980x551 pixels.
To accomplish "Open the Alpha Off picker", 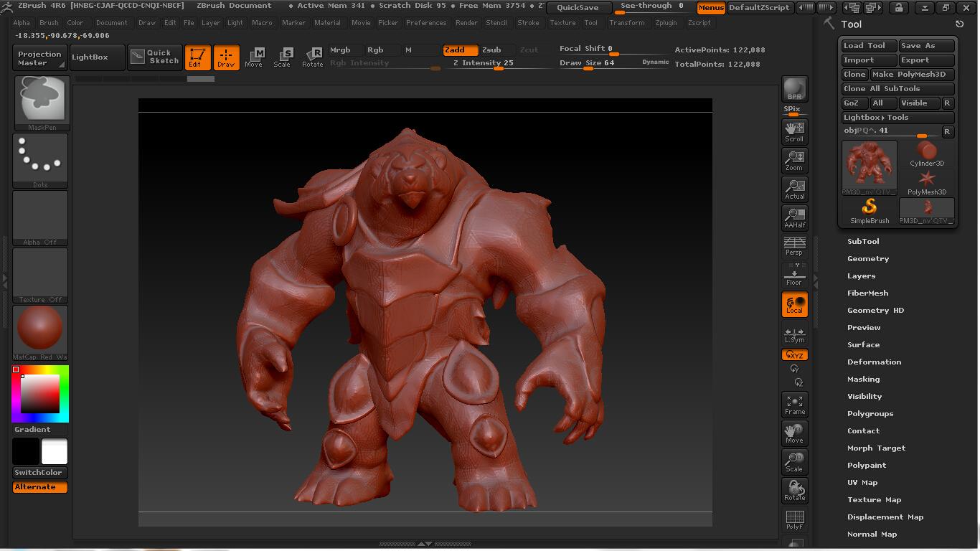I will tap(41, 218).
